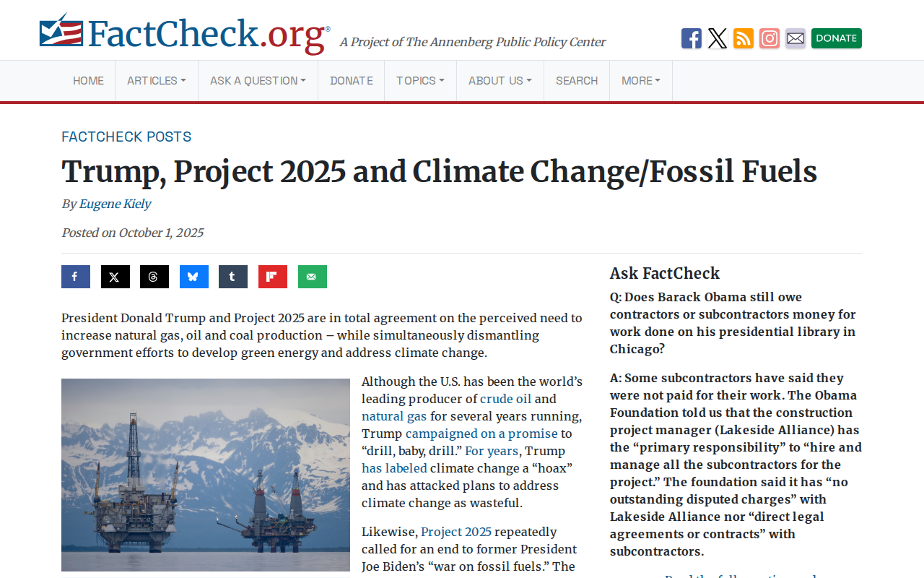Expand the Ask a Question dropdown
Screen dimensions: 924x578
[x=258, y=81]
